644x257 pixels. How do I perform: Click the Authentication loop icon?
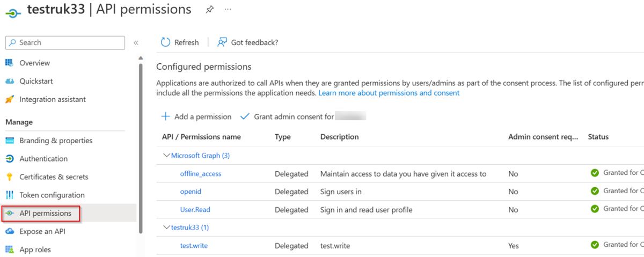coord(9,159)
